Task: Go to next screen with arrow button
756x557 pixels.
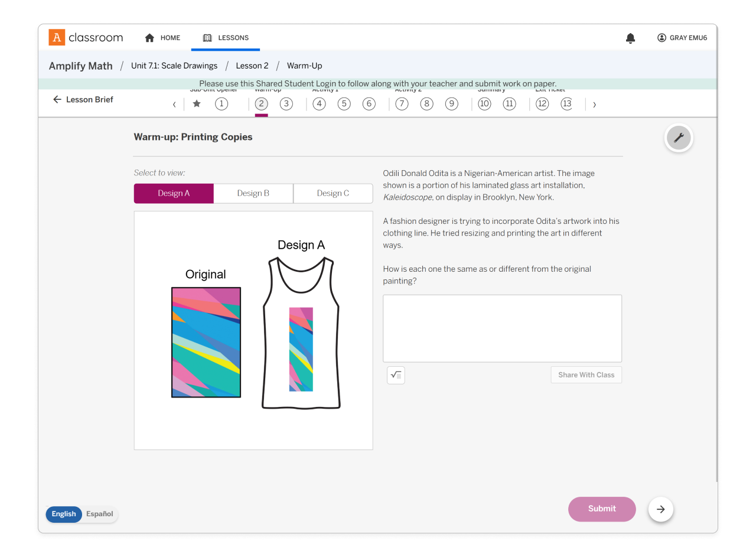Action: pos(661,509)
